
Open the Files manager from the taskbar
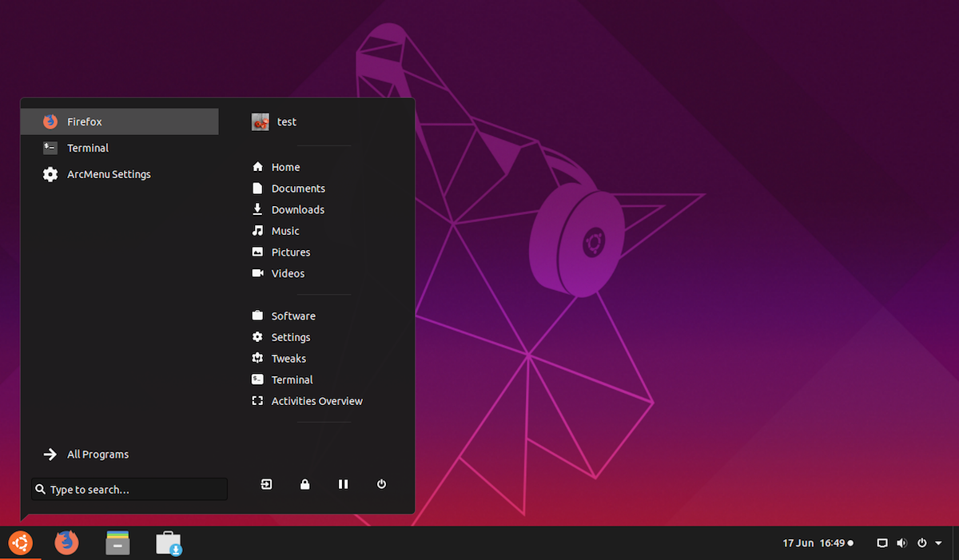117,543
